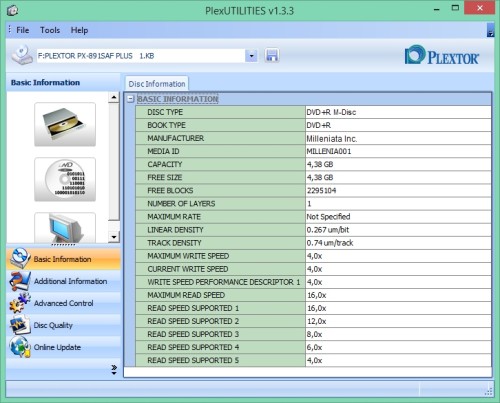Select the DVD binary data disc icon

[x=65, y=179]
